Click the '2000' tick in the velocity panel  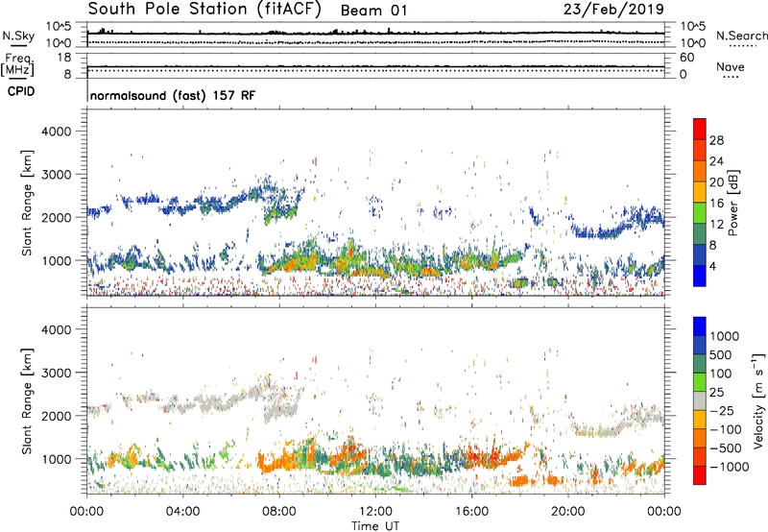click(57, 416)
